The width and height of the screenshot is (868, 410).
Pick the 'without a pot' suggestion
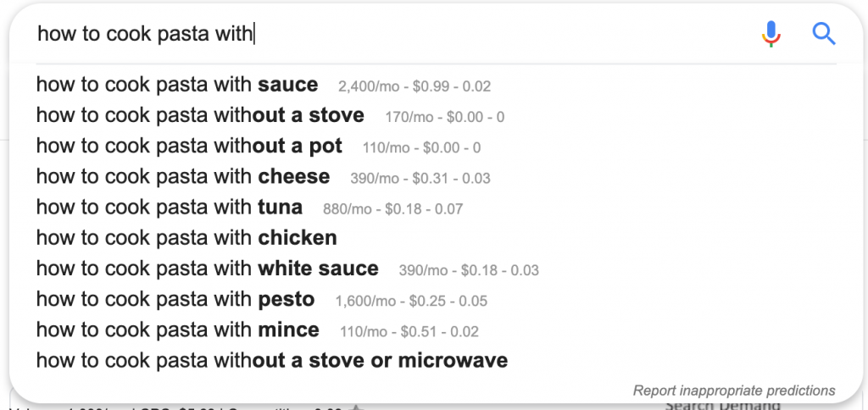pyautogui.click(x=189, y=146)
